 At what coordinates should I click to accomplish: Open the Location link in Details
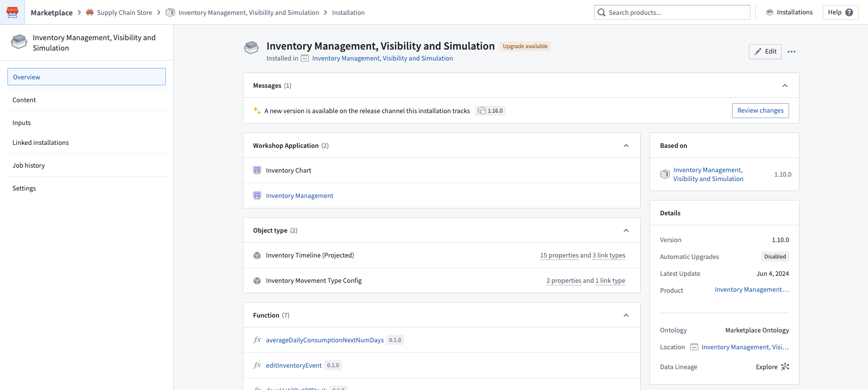coord(745,347)
